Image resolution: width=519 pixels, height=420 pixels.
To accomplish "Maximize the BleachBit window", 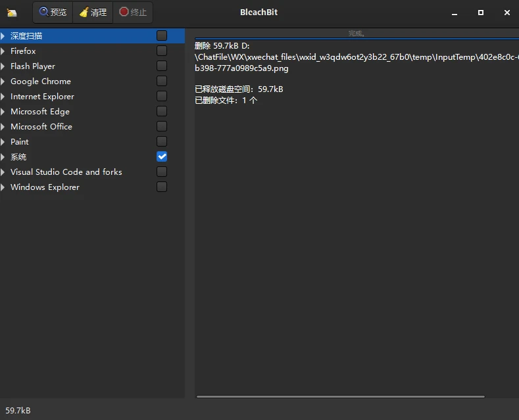I will 481,12.
